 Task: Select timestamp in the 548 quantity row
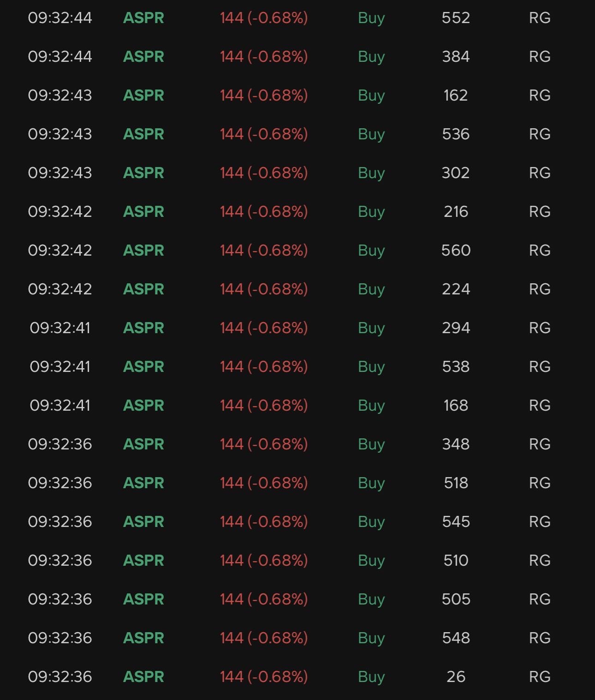pos(60,638)
